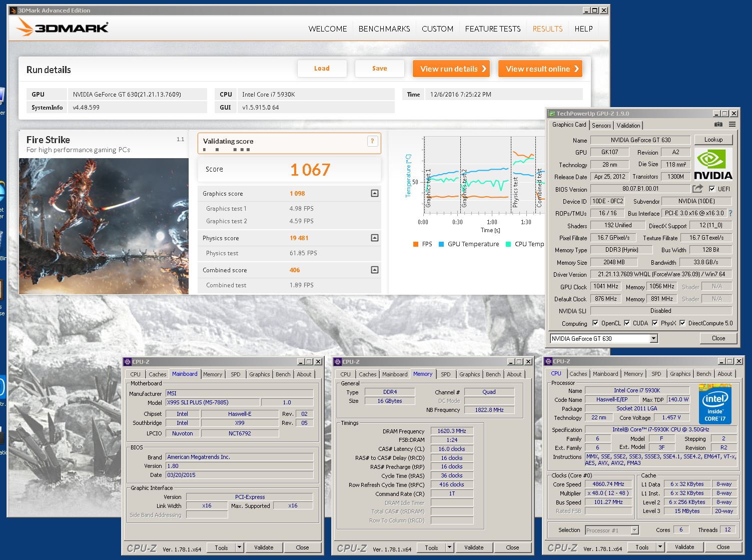752x560 pixels.
Task: Click the Driver Version field in GPU-Z
Action: [x=661, y=274]
